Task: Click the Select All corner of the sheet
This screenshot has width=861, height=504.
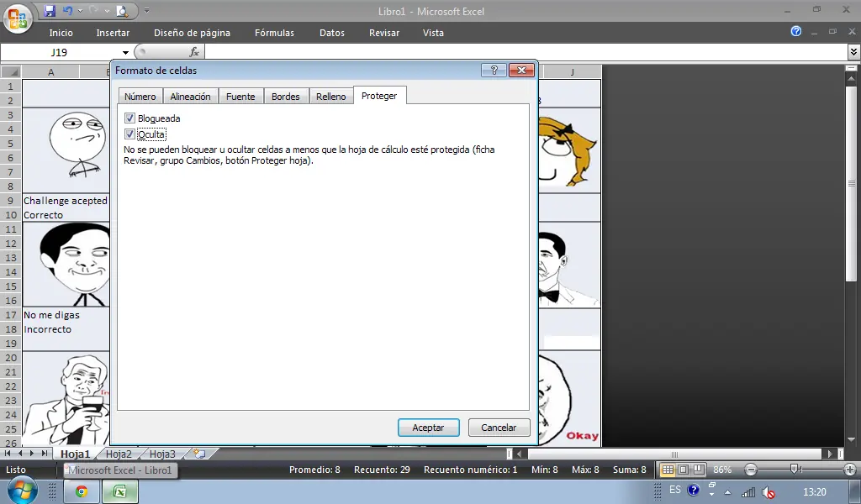Action: [11, 72]
